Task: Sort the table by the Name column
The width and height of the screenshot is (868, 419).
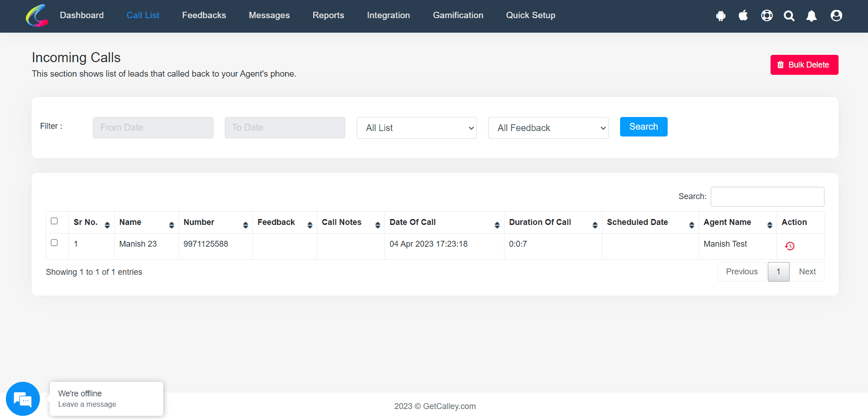Action: click(x=146, y=222)
